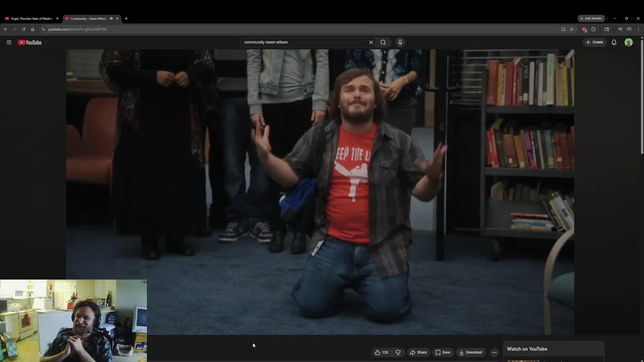Like the video with thumbs up
The width and height of the screenshot is (644, 362).
pyautogui.click(x=377, y=352)
